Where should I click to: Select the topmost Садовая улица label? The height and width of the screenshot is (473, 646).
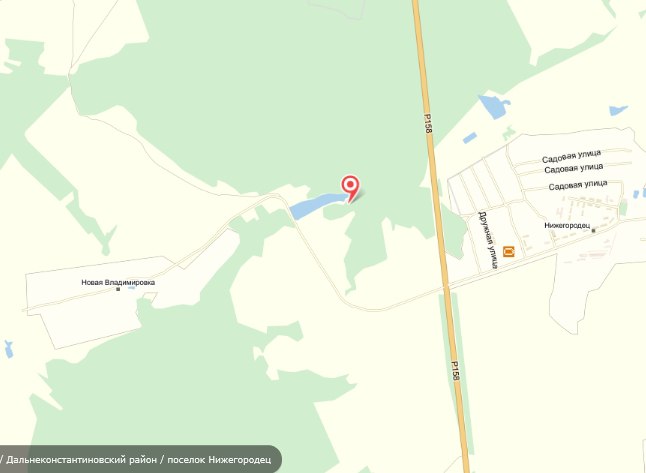click(x=571, y=157)
